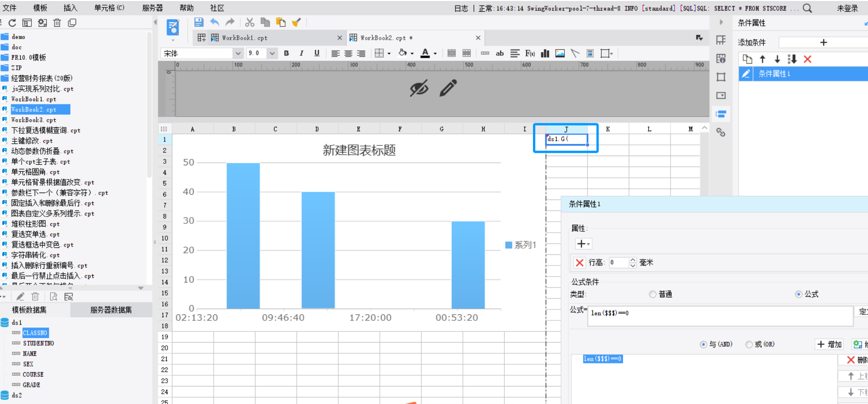Insert an image into the cell
Screen dimensions: 868x404
pos(560,54)
